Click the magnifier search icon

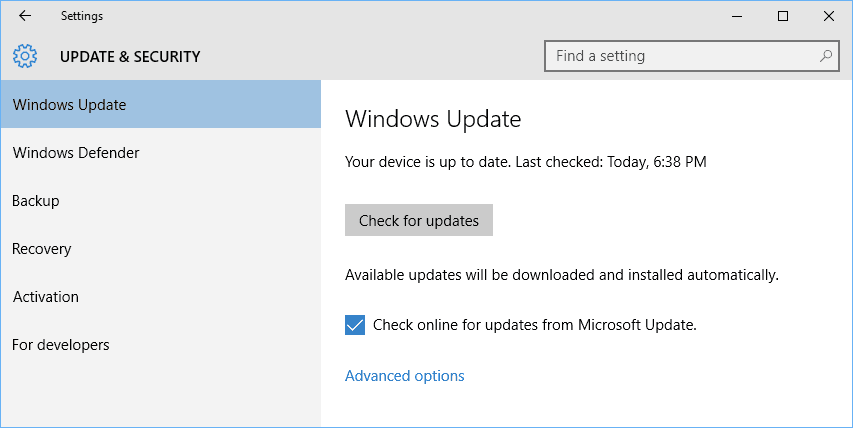(826, 55)
